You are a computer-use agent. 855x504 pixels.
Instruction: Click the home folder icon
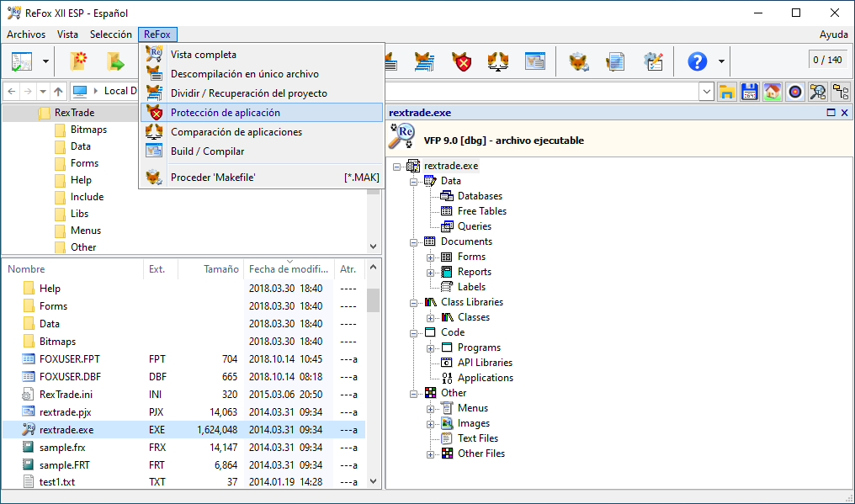point(773,92)
